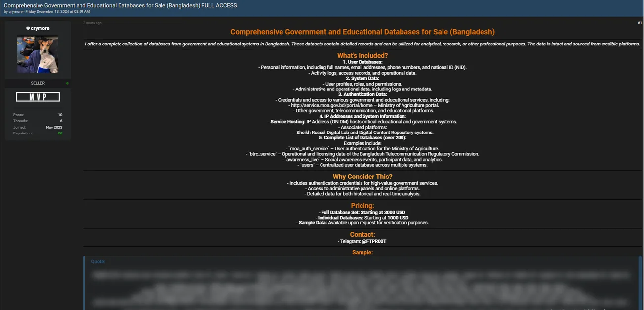Click the MVP rank badge

point(38,97)
